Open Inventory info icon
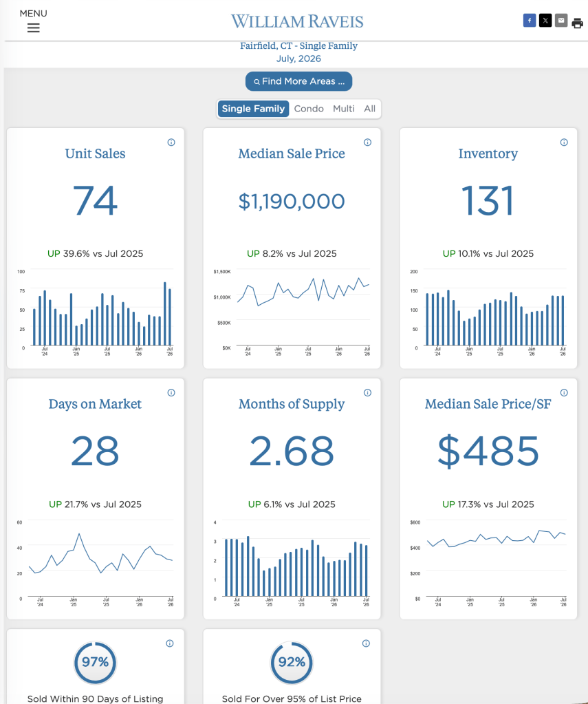Viewport: 588px width, 704px height. click(x=564, y=142)
